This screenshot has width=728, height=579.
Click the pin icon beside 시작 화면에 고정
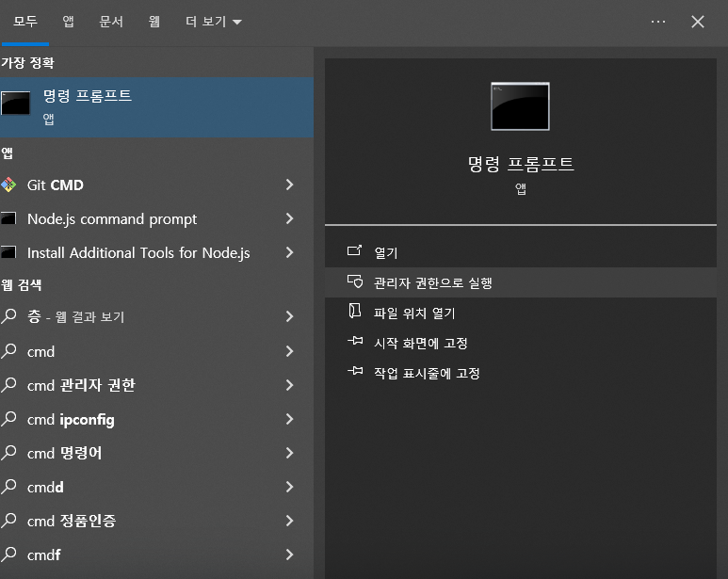coord(355,341)
